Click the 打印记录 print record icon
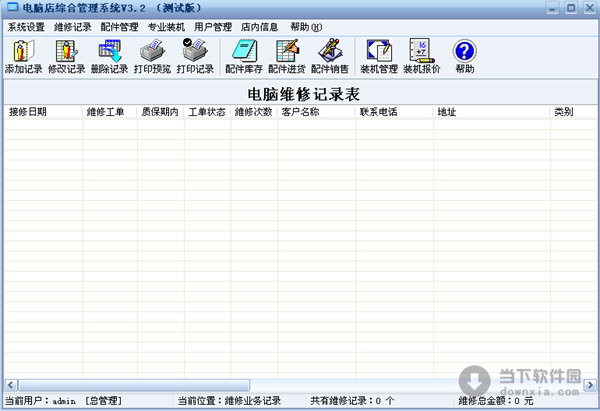600x411 pixels. click(x=195, y=57)
